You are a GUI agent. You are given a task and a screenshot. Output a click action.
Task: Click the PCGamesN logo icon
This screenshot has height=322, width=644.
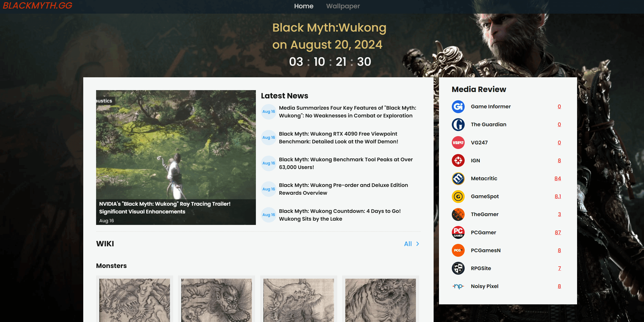pos(458,250)
